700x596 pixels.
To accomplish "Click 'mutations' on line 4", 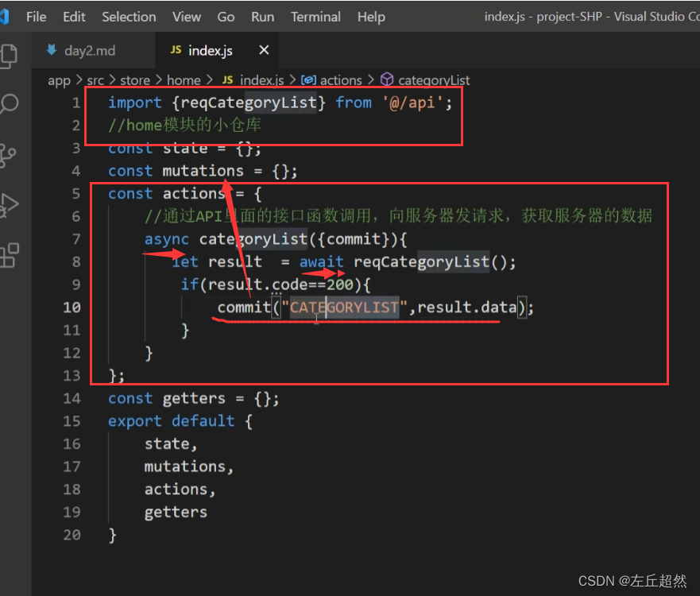I will point(203,171).
